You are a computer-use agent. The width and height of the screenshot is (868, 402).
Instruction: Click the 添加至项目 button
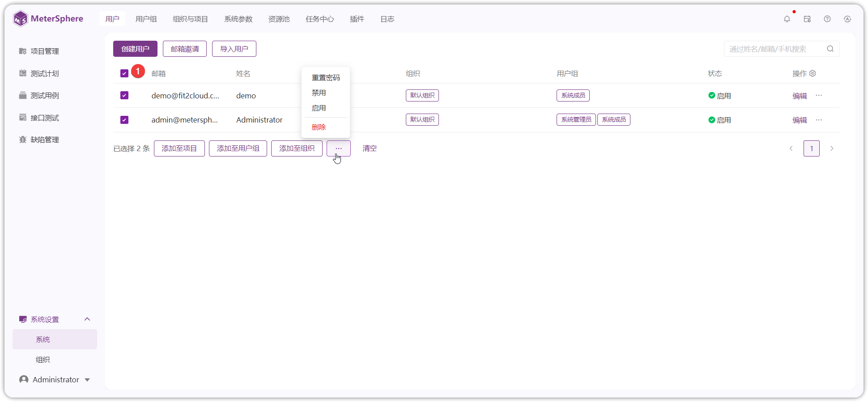coord(179,148)
